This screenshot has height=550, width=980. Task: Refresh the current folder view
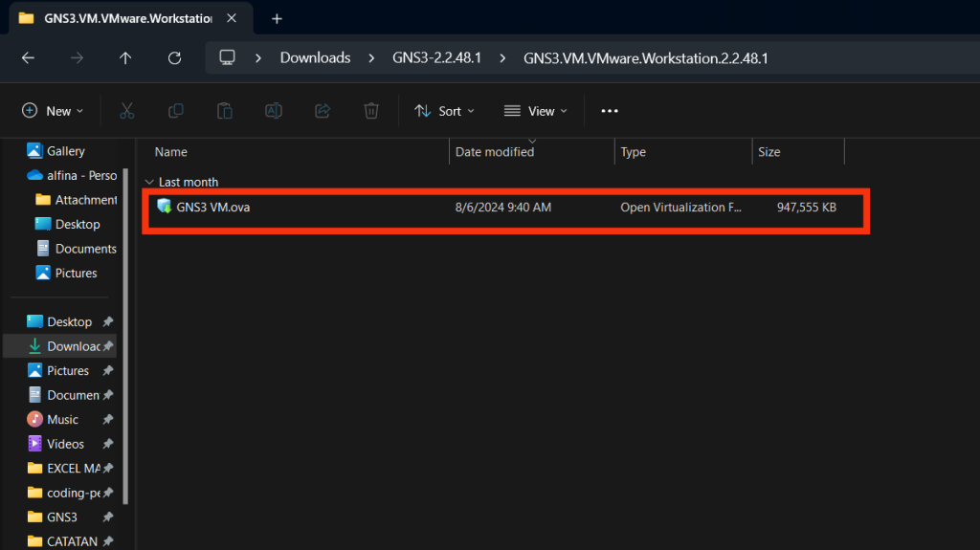[174, 58]
